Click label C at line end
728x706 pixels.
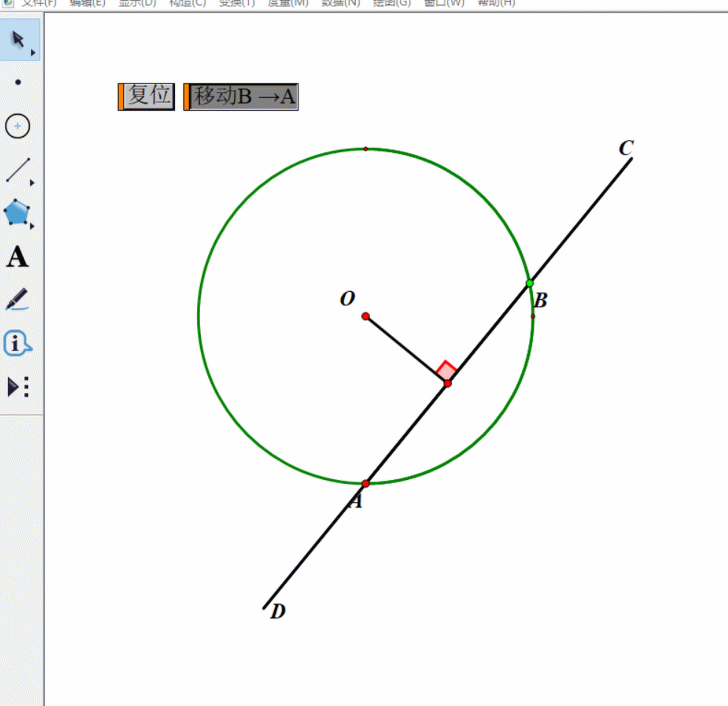(626, 148)
